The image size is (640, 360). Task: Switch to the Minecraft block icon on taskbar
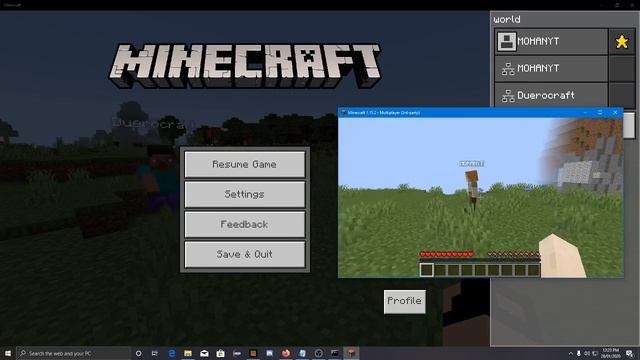pos(351,353)
